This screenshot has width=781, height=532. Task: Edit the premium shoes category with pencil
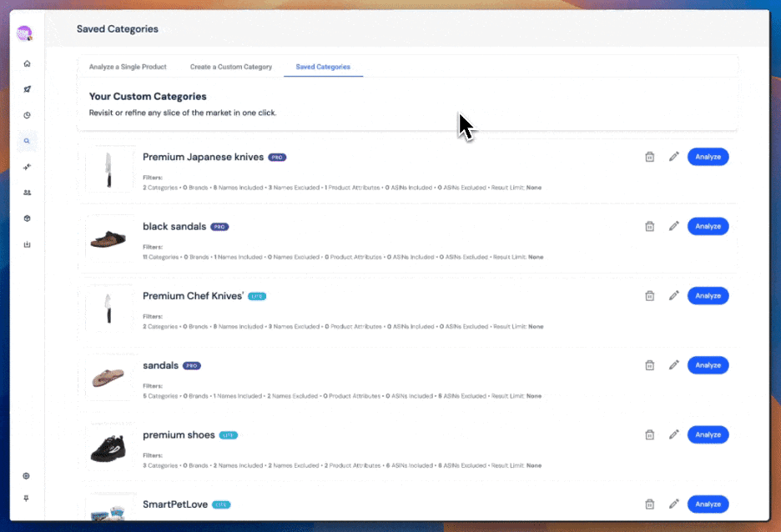point(674,434)
